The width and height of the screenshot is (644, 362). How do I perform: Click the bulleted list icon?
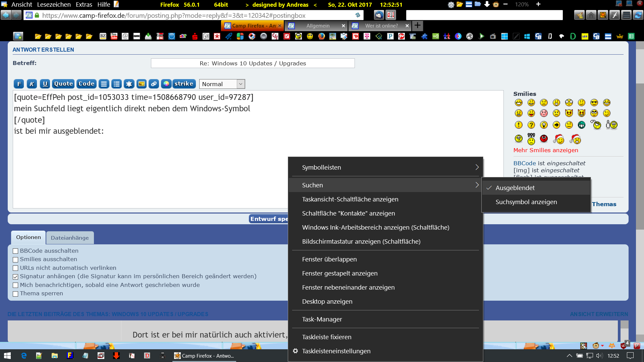click(116, 84)
